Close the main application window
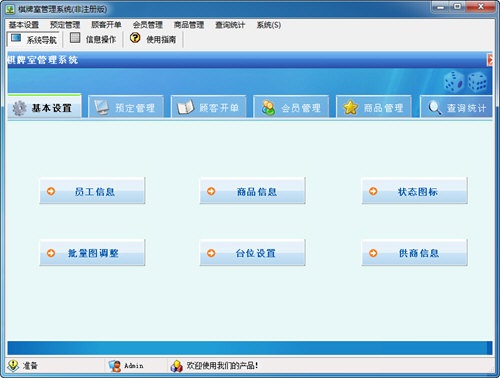Screen dimensions: 500x378 [x=480, y=7]
